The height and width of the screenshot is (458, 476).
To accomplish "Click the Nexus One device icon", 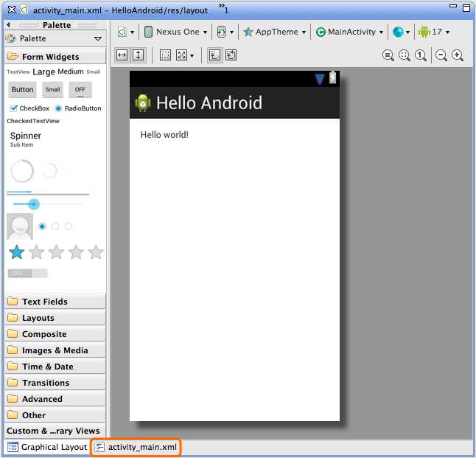I will point(148,32).
